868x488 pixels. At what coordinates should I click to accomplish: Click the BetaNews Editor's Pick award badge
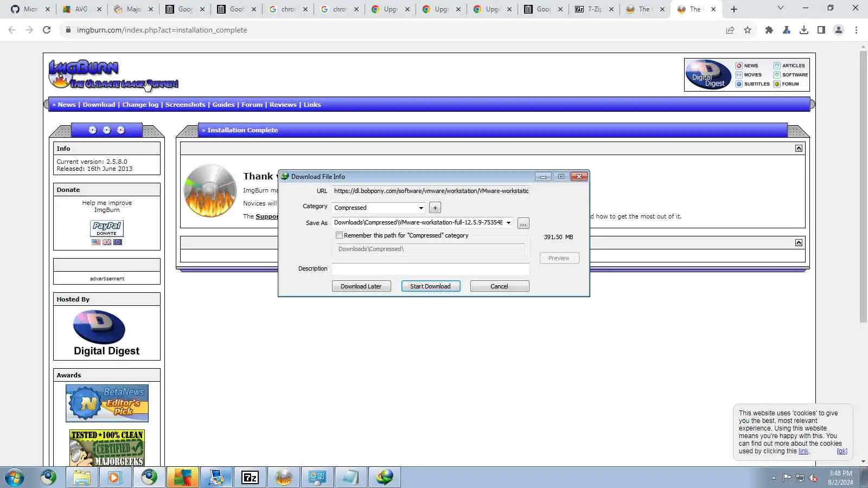tap(107, 403)
